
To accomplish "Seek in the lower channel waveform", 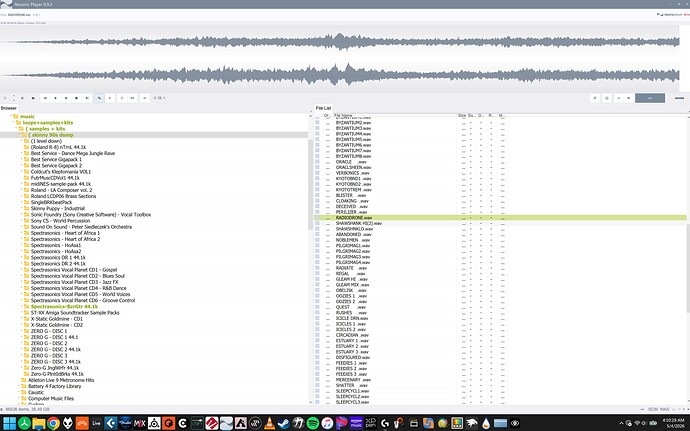I will (x=339, y=74).
